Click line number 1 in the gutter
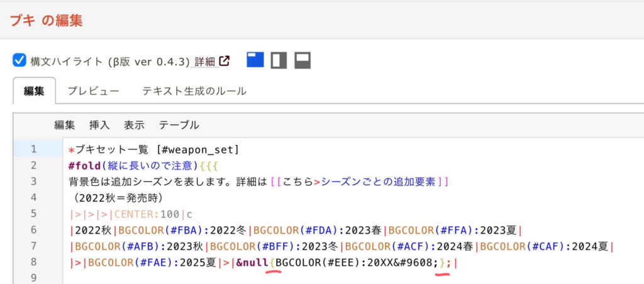The height and width of the screenshot is (284, 644). click(33, 150)
